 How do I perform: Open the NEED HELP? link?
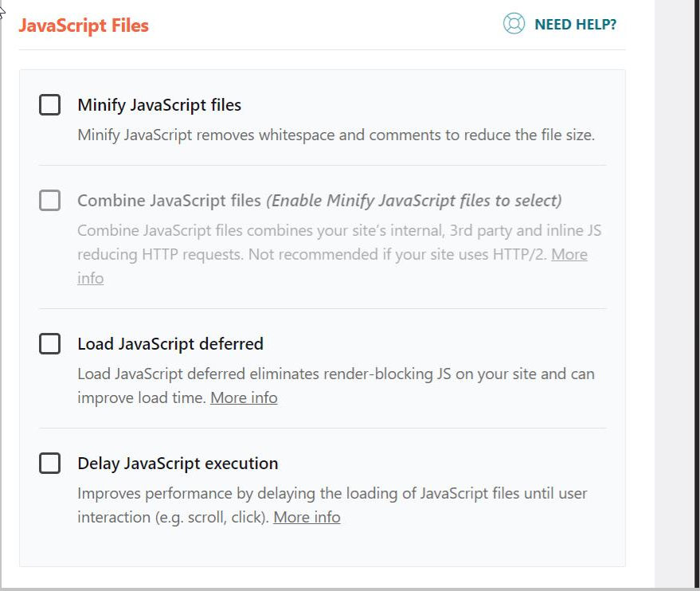click(575, 25)
